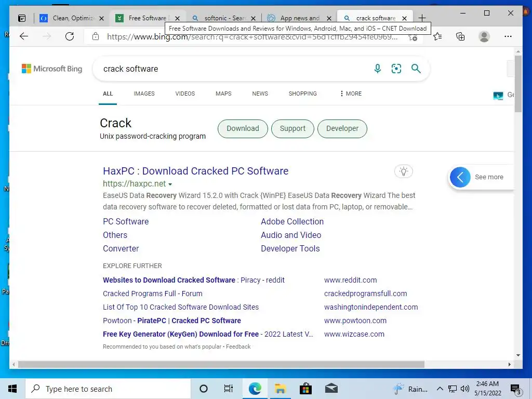Viewport: 532px width, 399px height.
Task: Reload the current Bing page
Action: pyautogui.click(x=70, y=36)
